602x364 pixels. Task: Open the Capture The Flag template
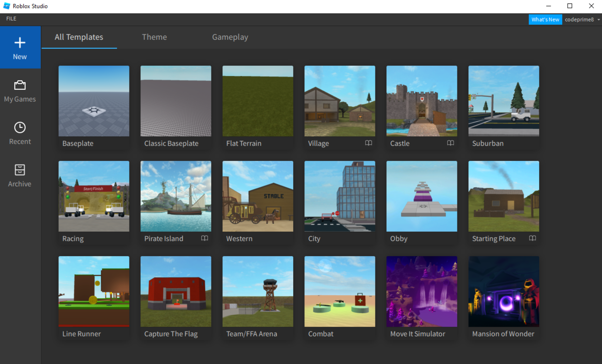[176, 291]
